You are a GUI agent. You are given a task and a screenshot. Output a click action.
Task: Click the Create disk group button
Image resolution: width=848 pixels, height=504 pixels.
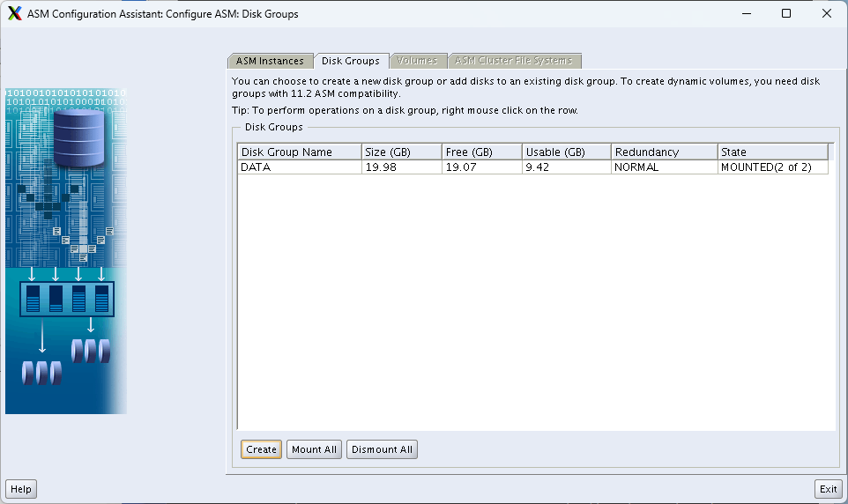[261, 449]
